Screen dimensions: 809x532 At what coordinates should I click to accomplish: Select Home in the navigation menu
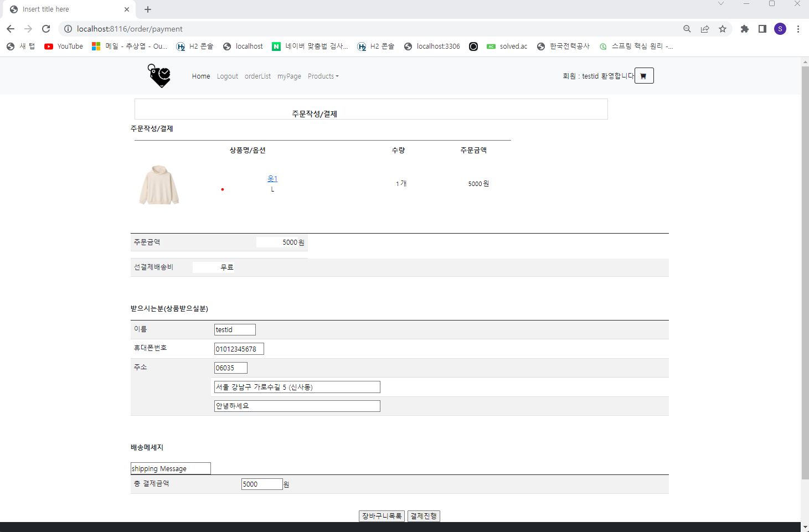pyautogui.click(x=200, y=76)
